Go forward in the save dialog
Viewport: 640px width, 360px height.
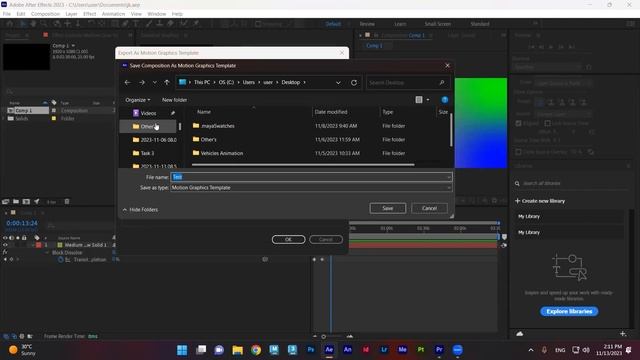tap(142, 82)
